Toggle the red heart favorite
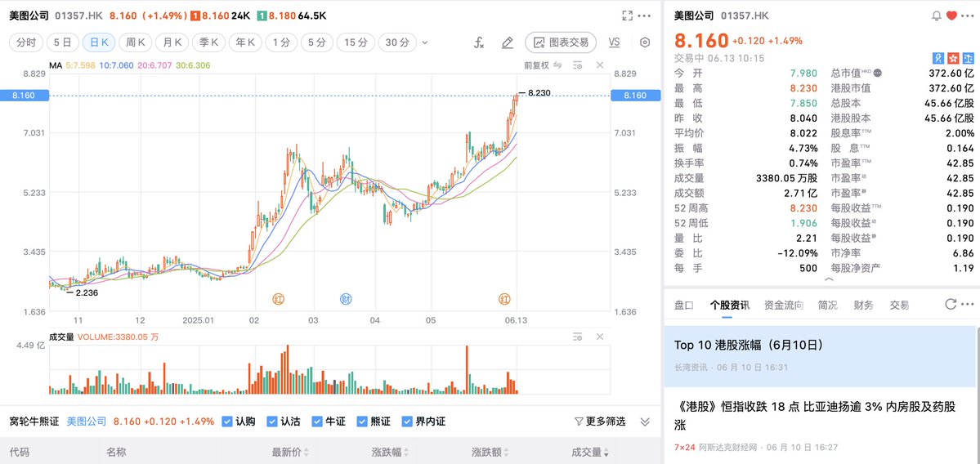Screen dimensions: 980x464 (x=951, y=16)
